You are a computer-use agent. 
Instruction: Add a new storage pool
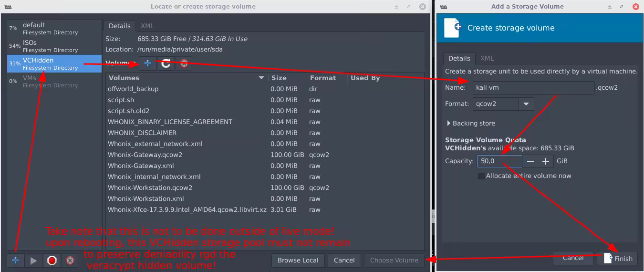pos(15,261)
